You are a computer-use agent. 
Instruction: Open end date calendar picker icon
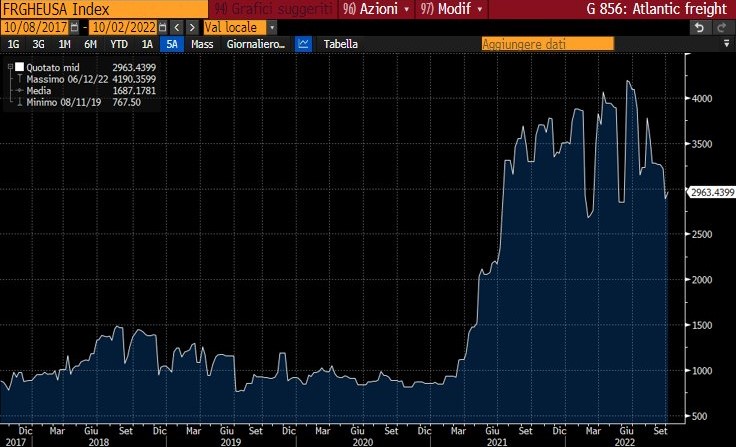click(162, 27)
